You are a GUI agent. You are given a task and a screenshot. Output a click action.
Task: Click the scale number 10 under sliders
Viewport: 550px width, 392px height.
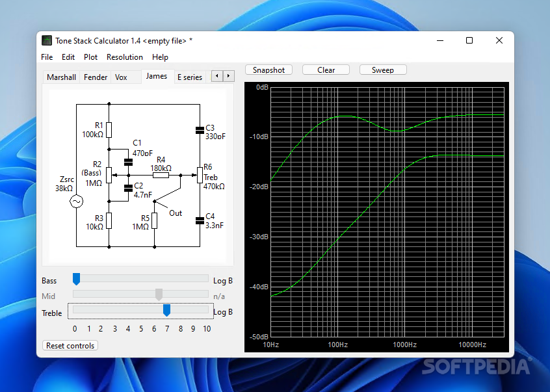tap(207, 329)
